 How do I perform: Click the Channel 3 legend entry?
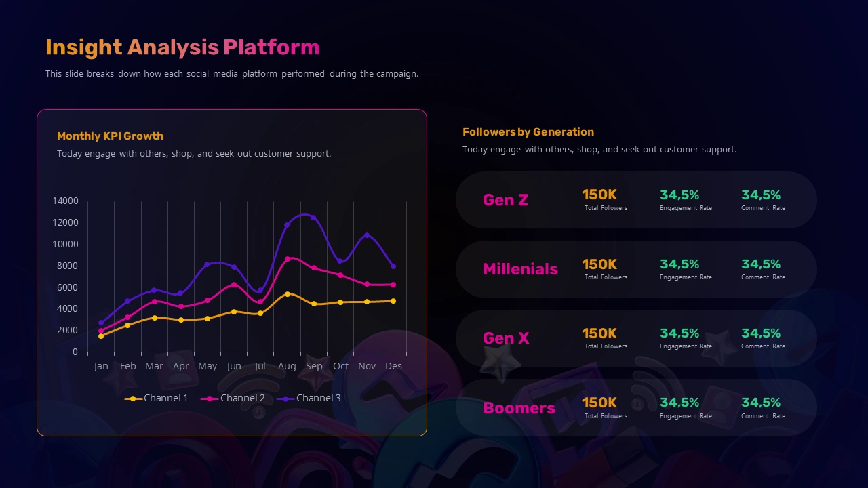tap(309, 398)
